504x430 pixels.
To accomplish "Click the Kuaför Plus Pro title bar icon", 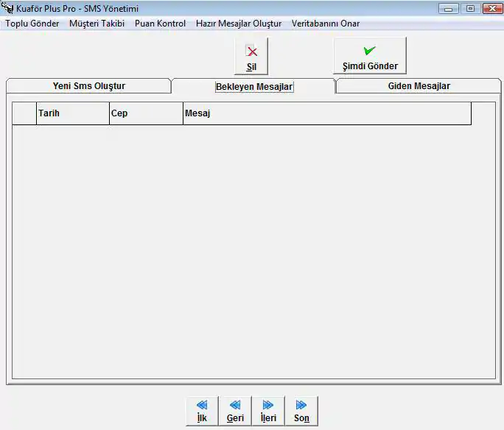I will [x=8, y=9].
